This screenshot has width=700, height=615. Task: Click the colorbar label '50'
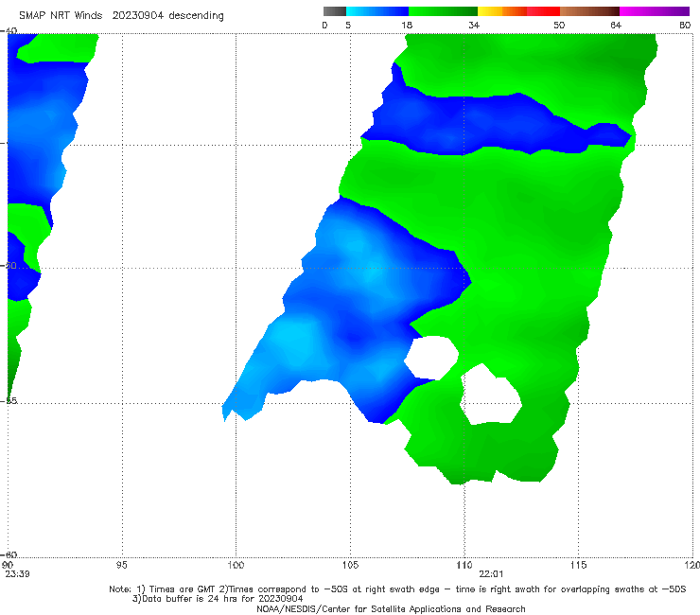pos(559,25)
